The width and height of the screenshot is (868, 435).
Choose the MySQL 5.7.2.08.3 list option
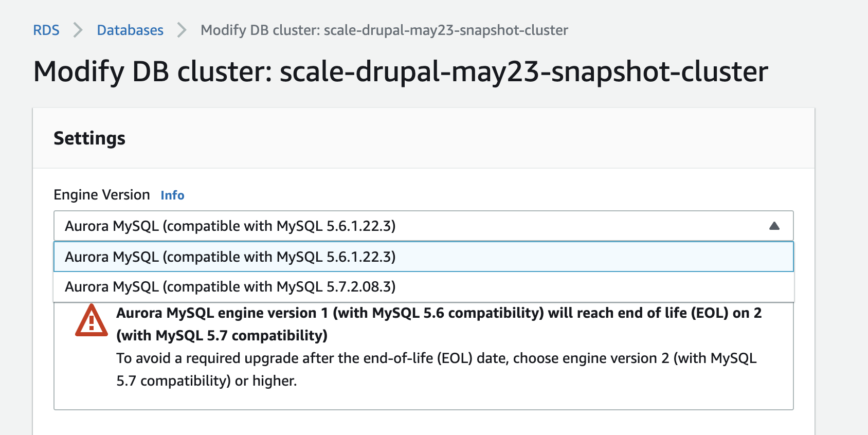(424, 286)
